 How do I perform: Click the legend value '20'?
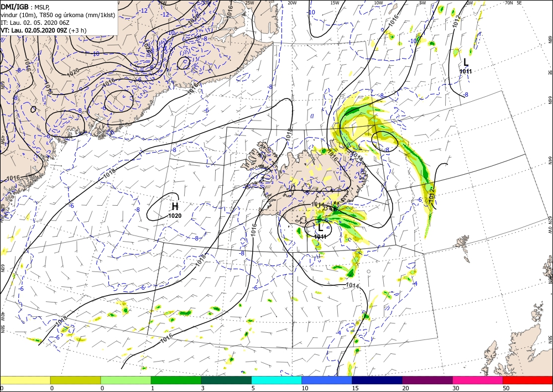(x=405, y=388)
